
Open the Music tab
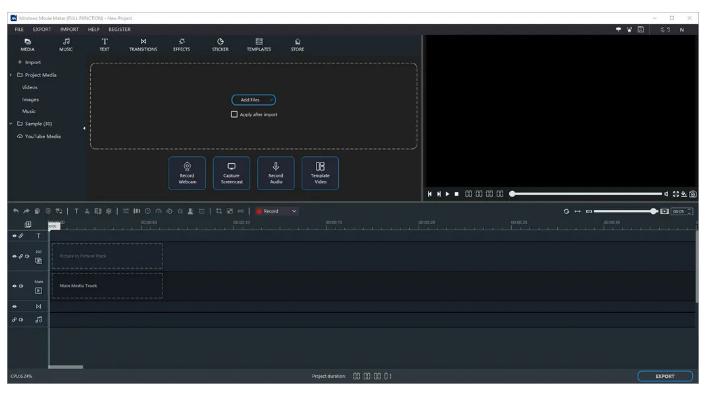tap(66, 45)
